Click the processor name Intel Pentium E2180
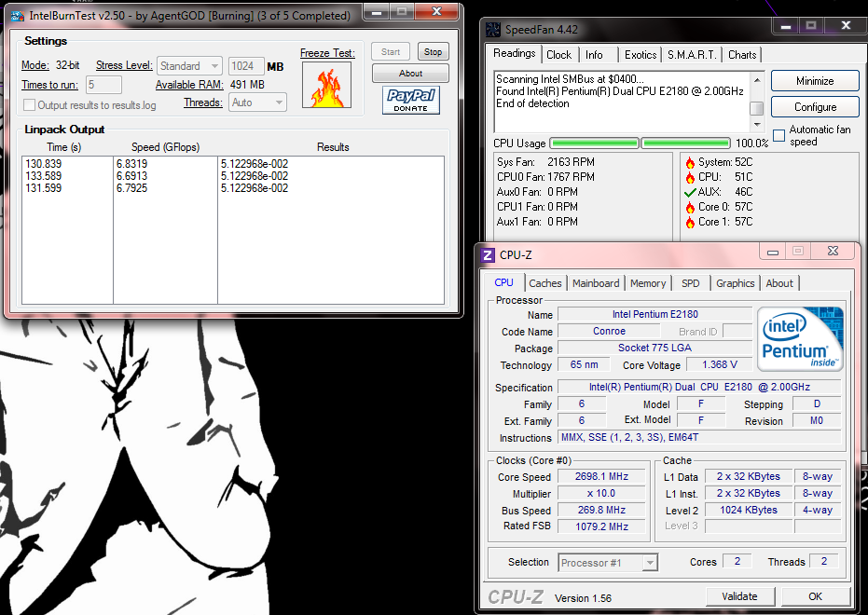 654,314
